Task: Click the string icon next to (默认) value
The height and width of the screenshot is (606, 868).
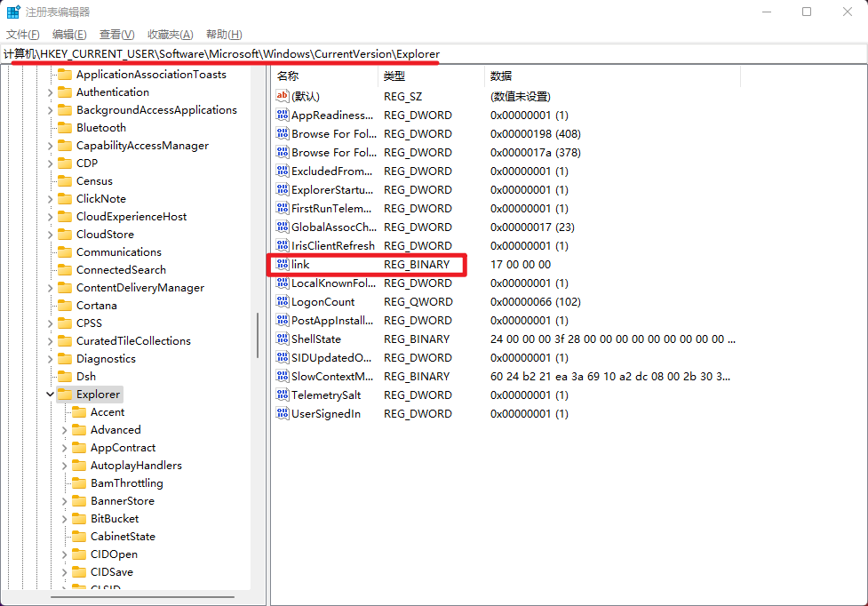Action: tap(283, 96)
